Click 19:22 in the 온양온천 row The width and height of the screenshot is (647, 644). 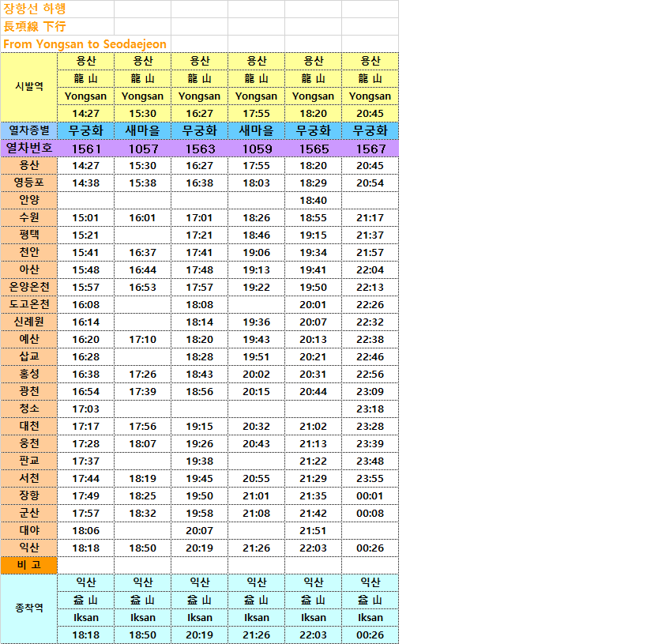pos(257,287)
